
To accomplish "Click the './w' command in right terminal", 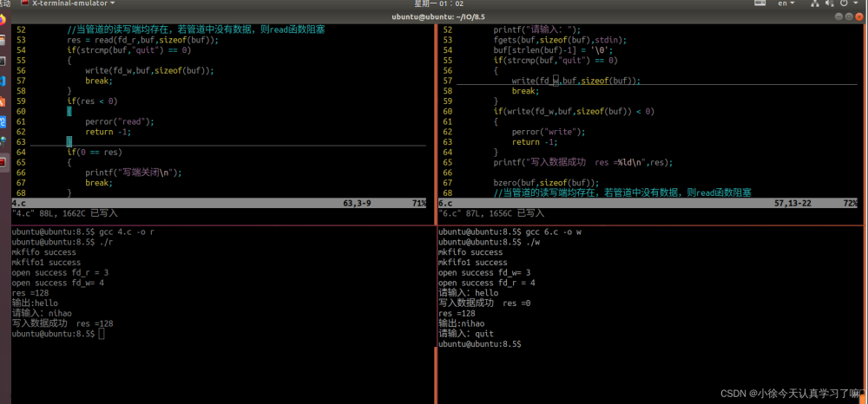I will (x=533, y=242).
